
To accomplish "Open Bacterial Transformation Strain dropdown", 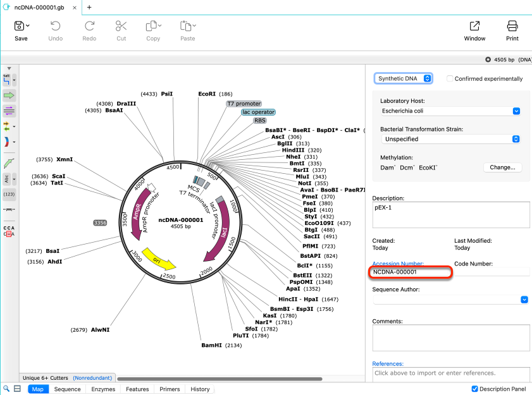I will [450, 139].
